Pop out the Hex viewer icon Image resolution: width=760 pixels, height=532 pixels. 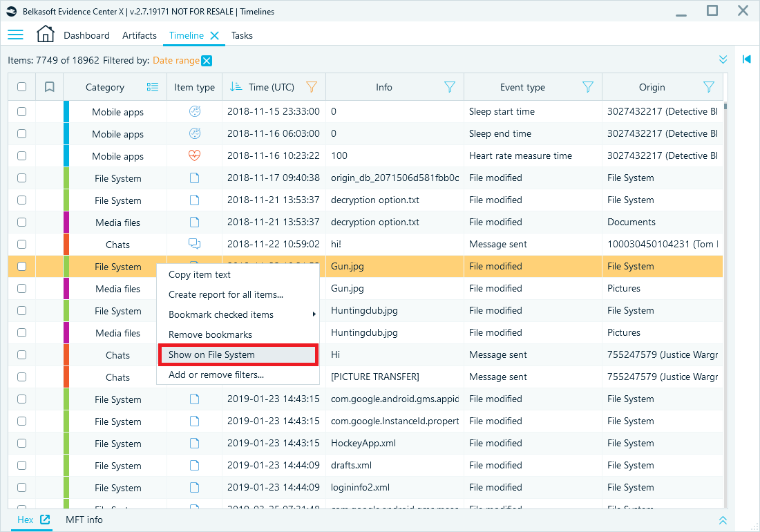pos(45,520)
